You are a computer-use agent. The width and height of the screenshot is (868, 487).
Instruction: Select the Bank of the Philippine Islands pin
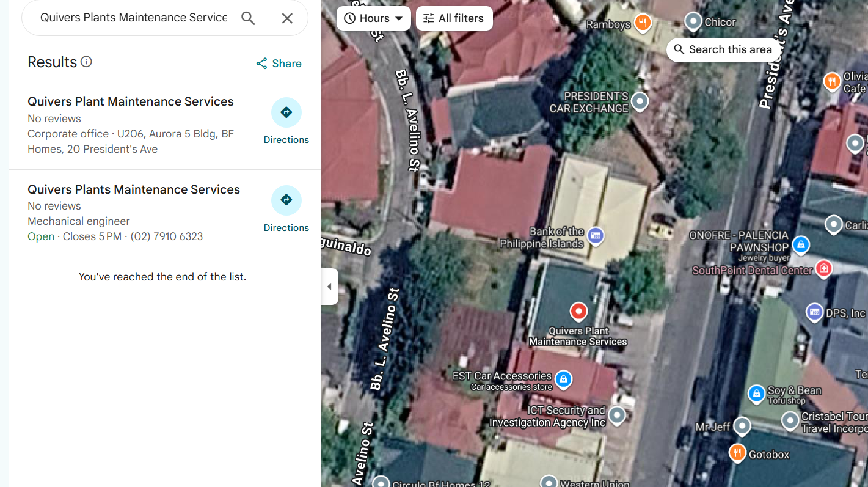tap(596, 235)
